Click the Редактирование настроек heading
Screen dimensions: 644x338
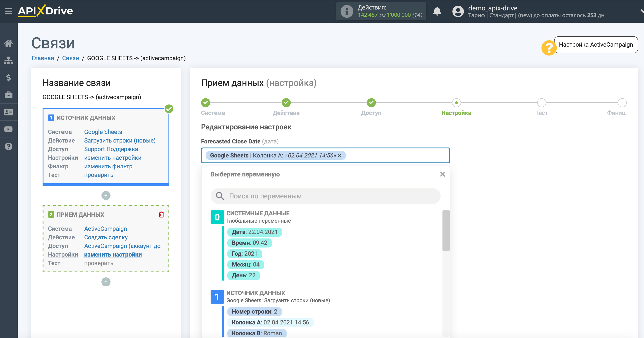[x=246, y=127]
